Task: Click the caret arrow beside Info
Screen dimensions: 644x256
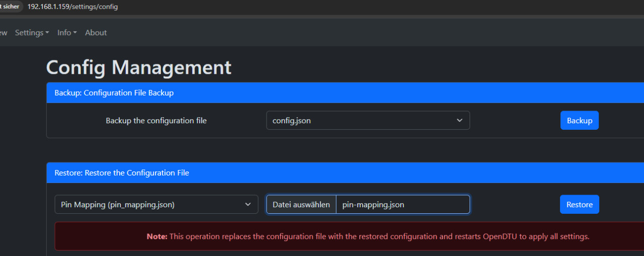Action: pyautogui.click(x=75, y=33)
